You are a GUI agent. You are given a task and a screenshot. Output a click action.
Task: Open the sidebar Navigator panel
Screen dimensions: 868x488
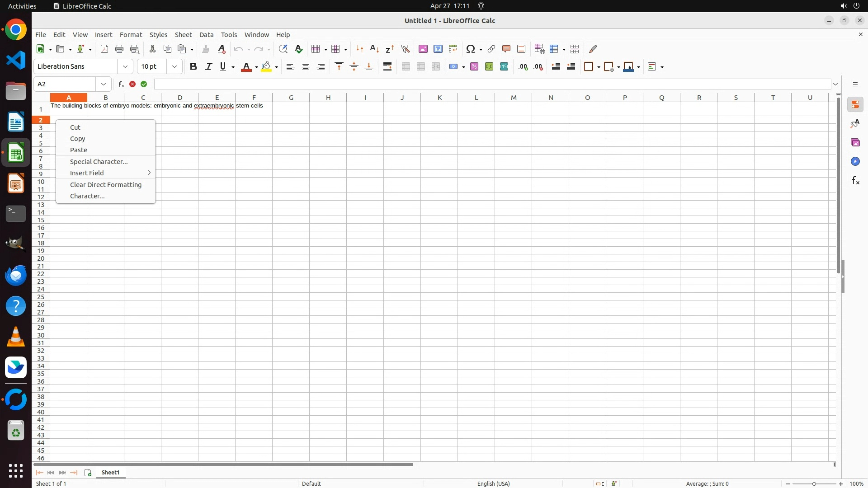coord(855,162)
